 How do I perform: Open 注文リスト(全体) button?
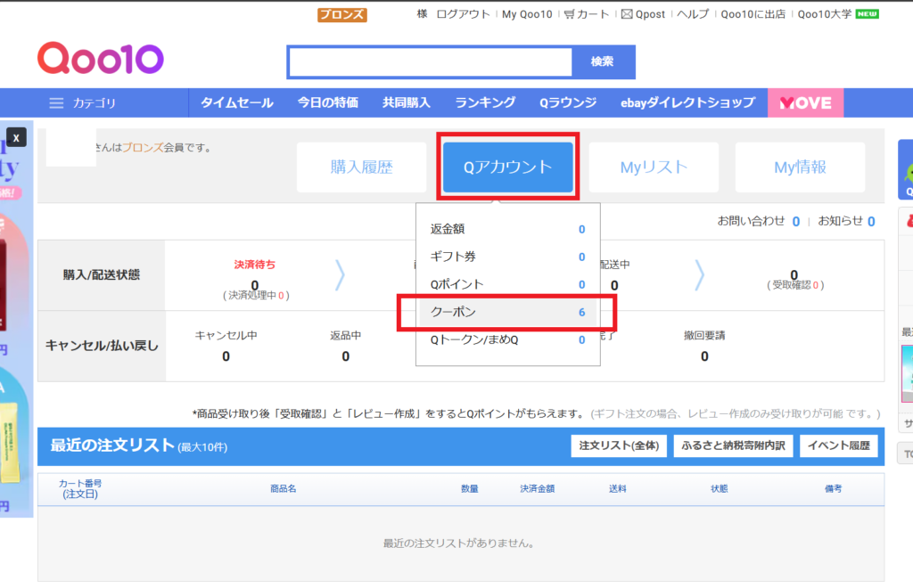pos(618,445)
